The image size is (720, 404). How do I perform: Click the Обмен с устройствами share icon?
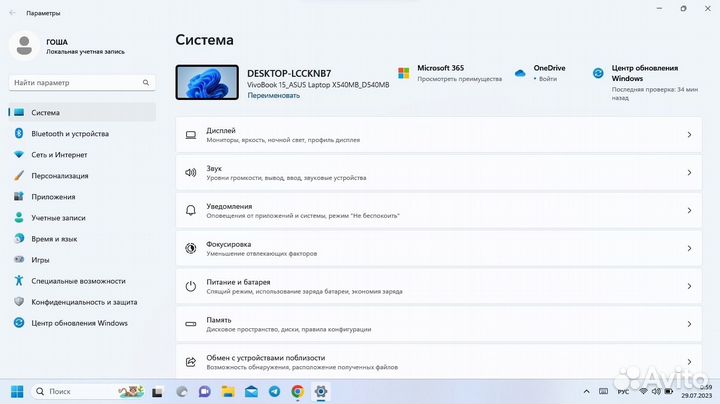click(x=191, y=362)
